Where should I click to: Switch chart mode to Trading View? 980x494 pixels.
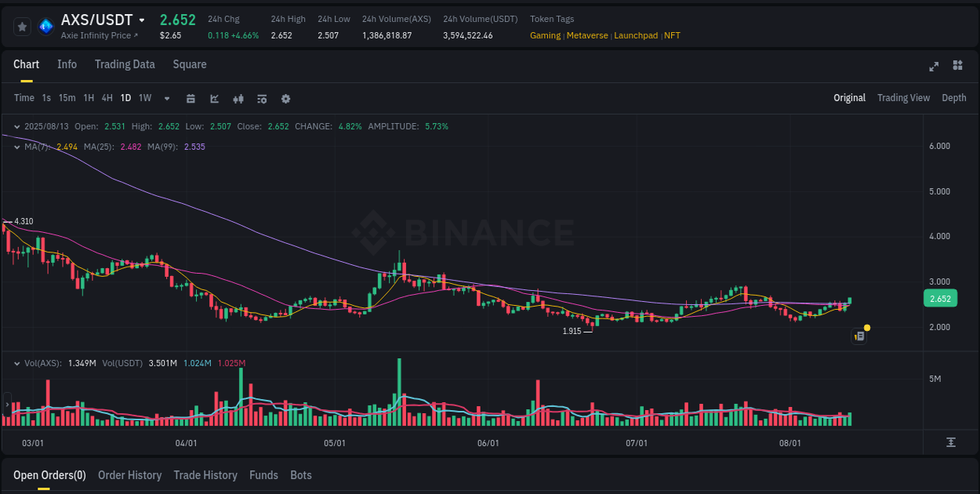pos(903,98)
